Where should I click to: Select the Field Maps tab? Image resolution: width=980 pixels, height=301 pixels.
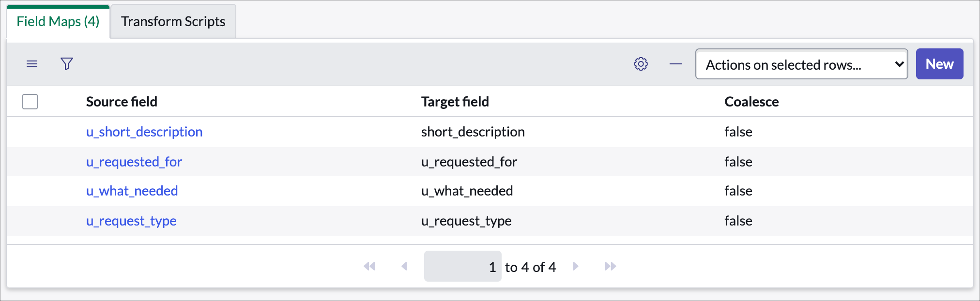point(57,21)
